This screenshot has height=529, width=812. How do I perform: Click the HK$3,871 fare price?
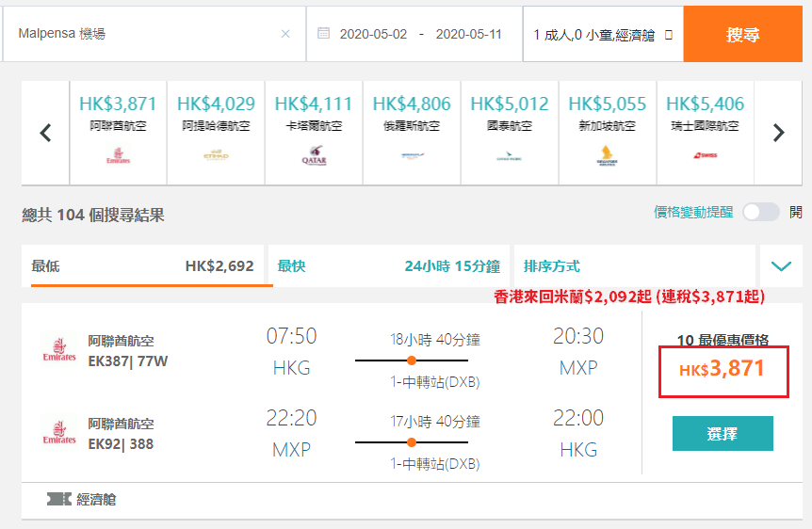[722, 369]
